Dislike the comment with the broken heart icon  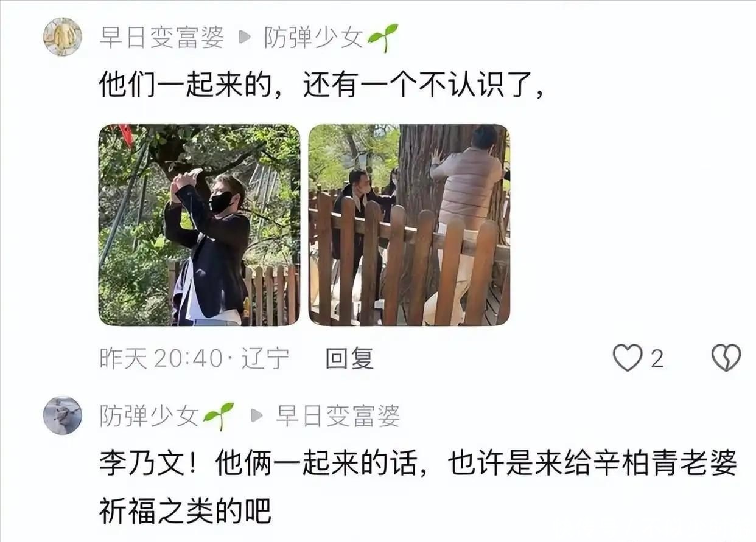726,358
